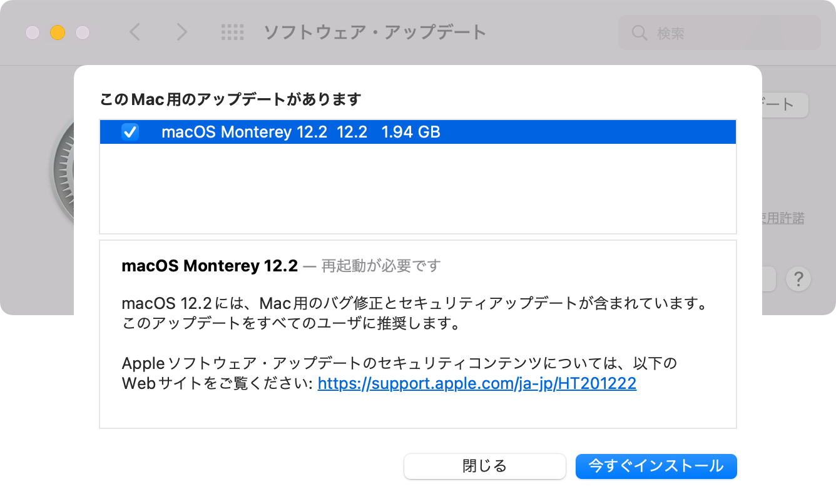
Task: Click the empty area of the update list
Action: tap(418, 188)
